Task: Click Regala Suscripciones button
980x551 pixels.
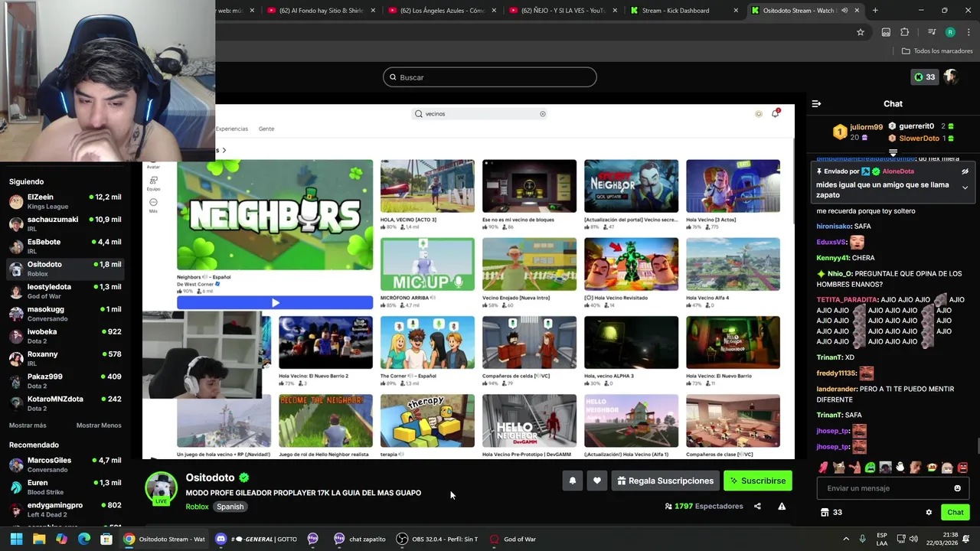Action: click(x=665, y=481)
